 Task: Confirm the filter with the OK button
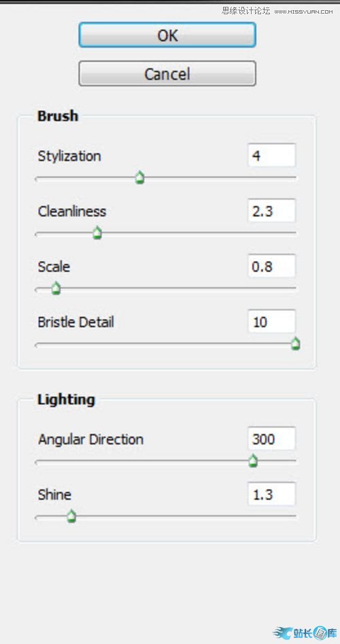pos(167,35)
